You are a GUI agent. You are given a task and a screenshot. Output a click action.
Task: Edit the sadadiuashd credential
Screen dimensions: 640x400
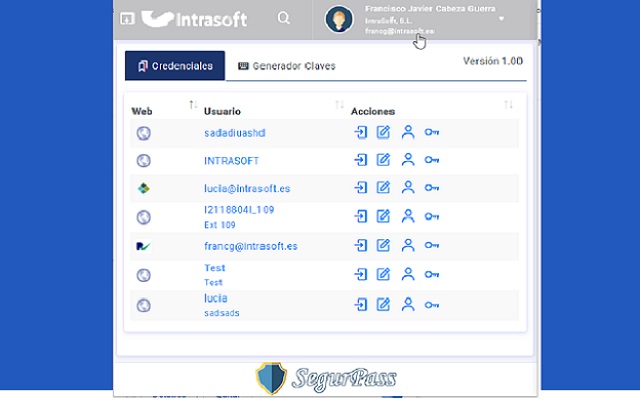click(x=383, y=132)
